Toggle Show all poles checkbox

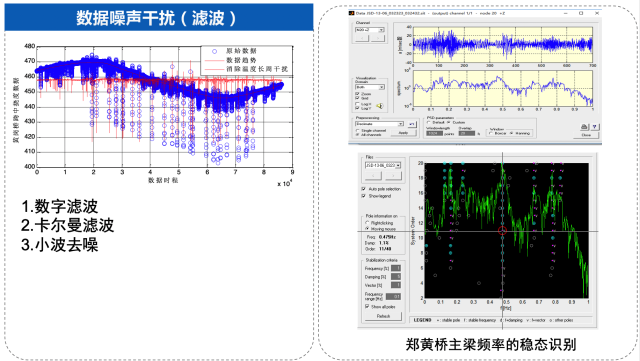coord(367,306)
